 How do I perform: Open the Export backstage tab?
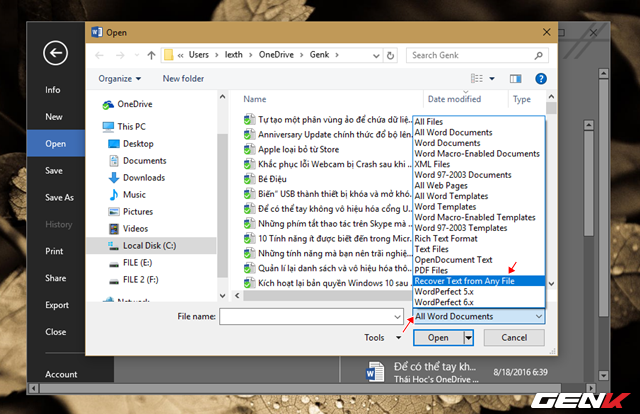pos(57,305)
